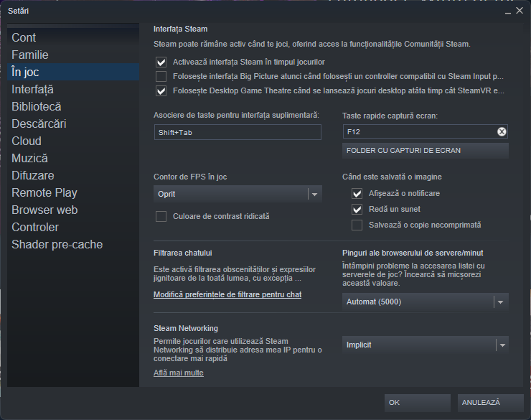Confirm settings with the OK button
The height and width of the screenshot is (420, 531).
click(x=417, y=403)
